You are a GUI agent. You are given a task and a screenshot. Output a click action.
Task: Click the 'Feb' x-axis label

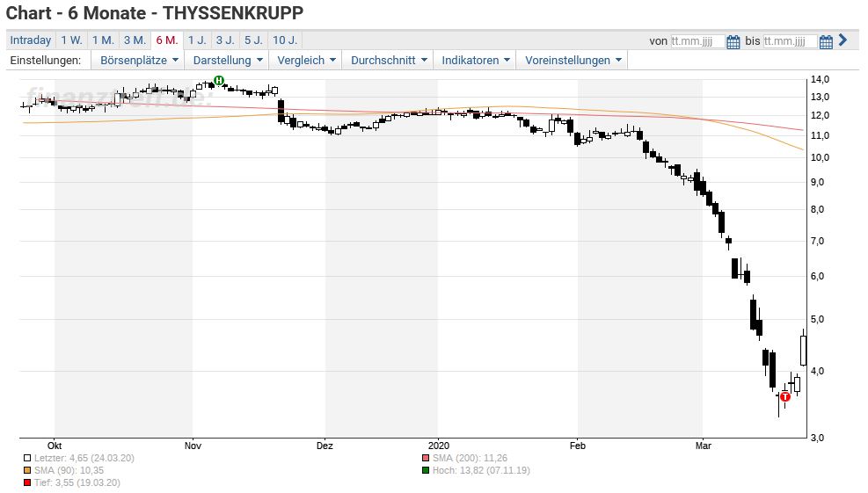(x=578, y=446)
